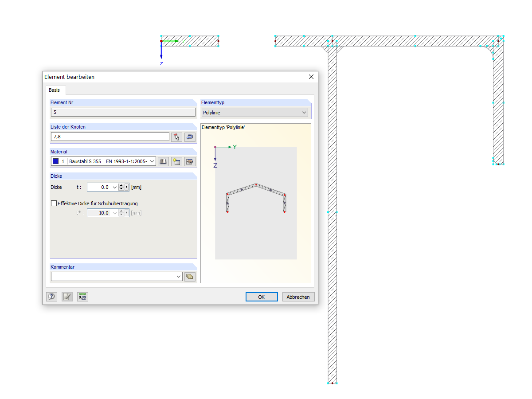532x399 pixels.
Task: Open the Elementtyp Polylinie dropdown
Action: (304, 113)
